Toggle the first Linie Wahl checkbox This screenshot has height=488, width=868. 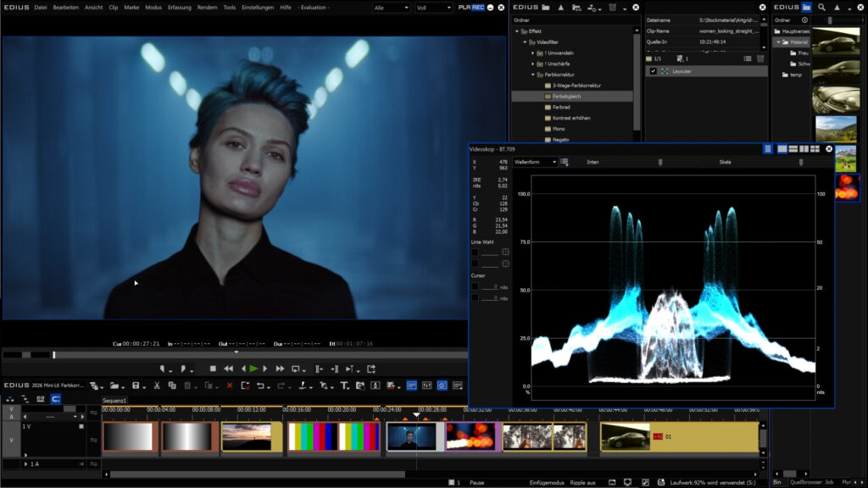point(476,252)
